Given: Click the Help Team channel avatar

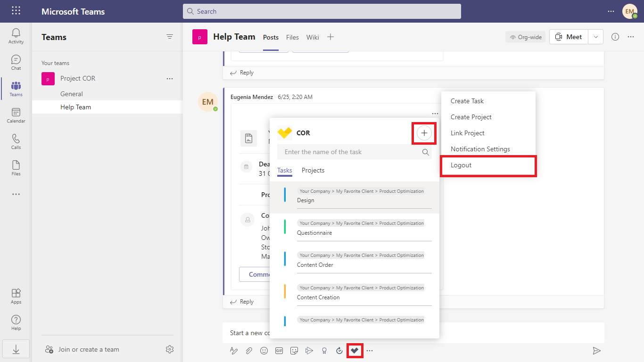Looking at the screenshot, I should (200, 37).
